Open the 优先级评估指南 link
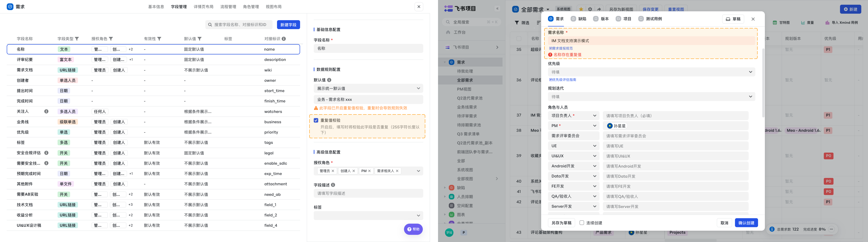Viewport: 868px width, 242px height. pos(563,80)
